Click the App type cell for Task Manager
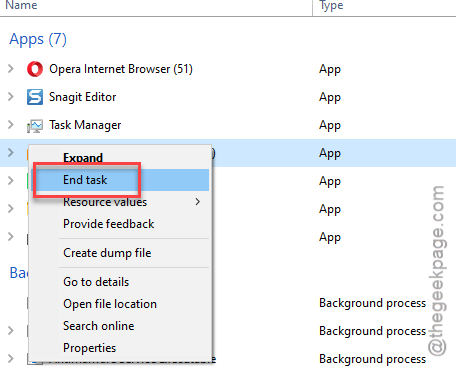Viewport: 456px width, 372px height. pos(330,125)
